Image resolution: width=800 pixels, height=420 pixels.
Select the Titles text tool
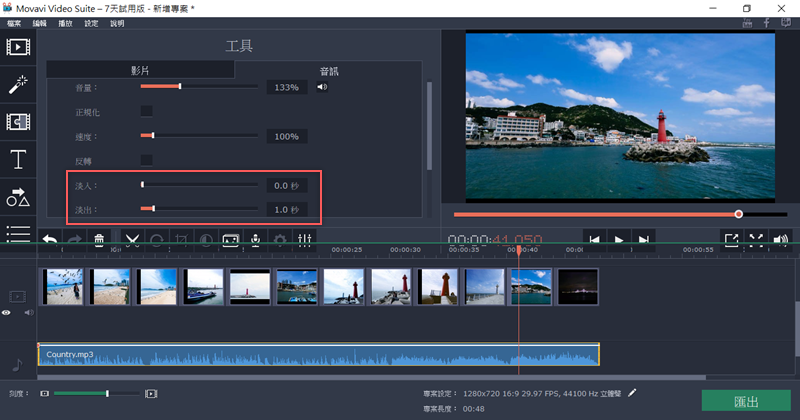coord(18,159)
